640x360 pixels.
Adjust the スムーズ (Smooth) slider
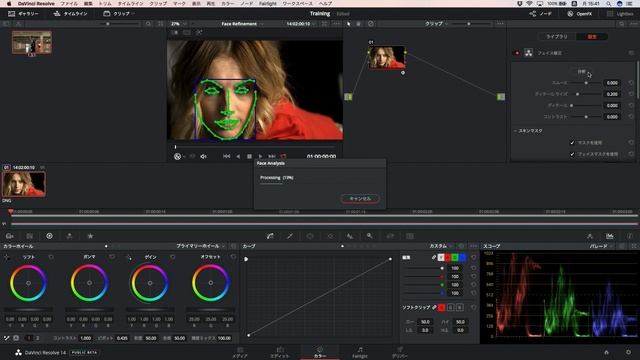click(x=586, y=83)
